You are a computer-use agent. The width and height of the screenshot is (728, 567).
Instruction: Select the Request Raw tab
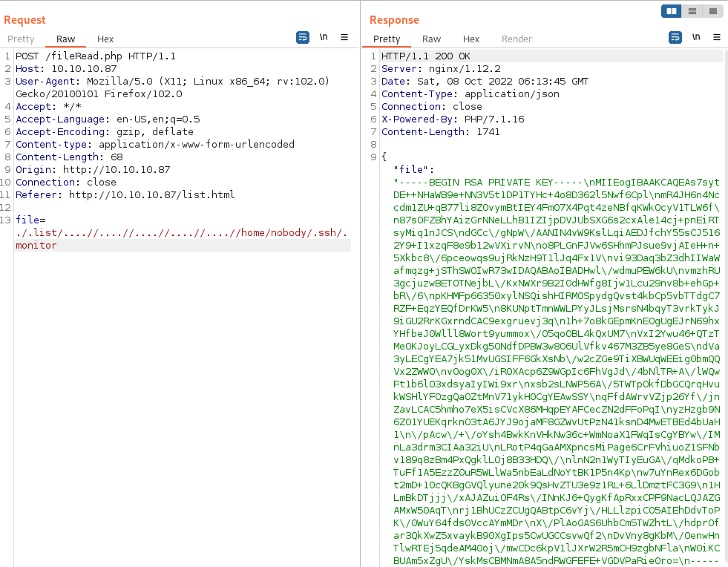pos(65,39)
